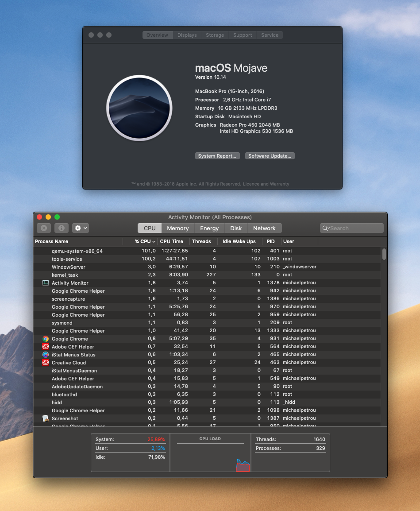This screenshot has height=511, width=420.
Task: Minimize Activity Monitor with yellow button
Action: click(48, 217)
